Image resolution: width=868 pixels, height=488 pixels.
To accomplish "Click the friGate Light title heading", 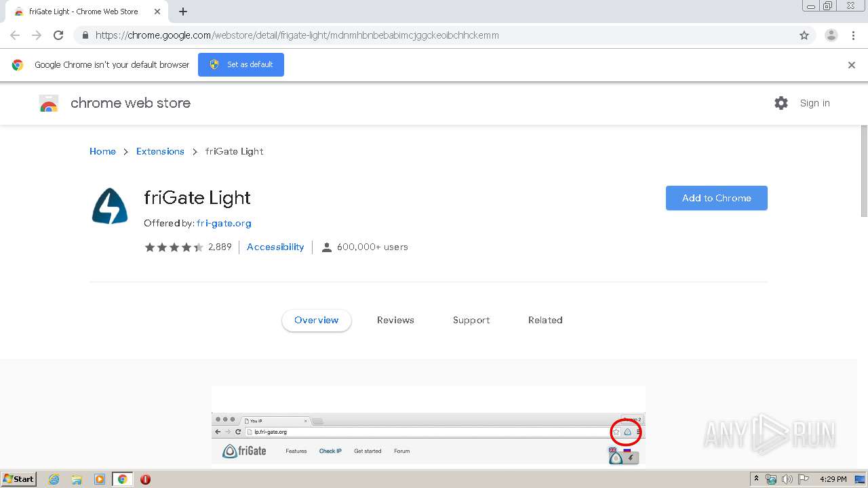I will coord(197,197).
